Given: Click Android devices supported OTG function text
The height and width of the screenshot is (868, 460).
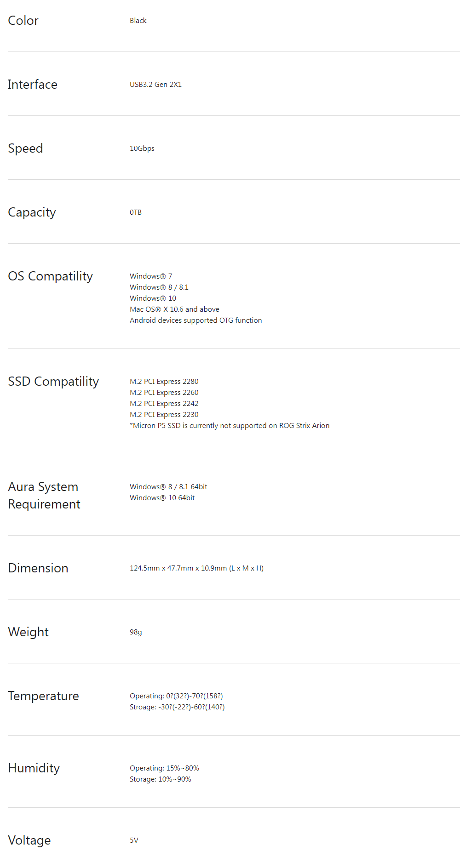Looking at the screenshot, I should pyautogui.click(x=195, y=320).
